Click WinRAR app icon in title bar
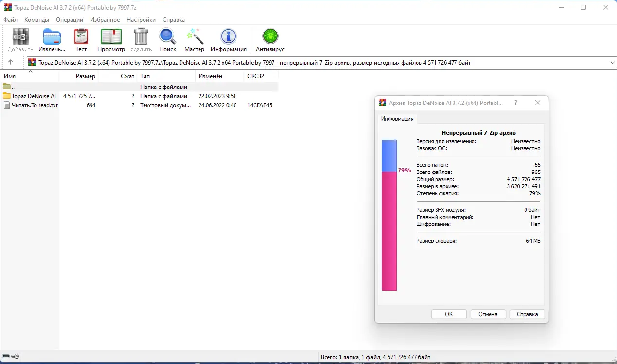The height and width of the screenshot is (364, 617). [x=7, y=7]
